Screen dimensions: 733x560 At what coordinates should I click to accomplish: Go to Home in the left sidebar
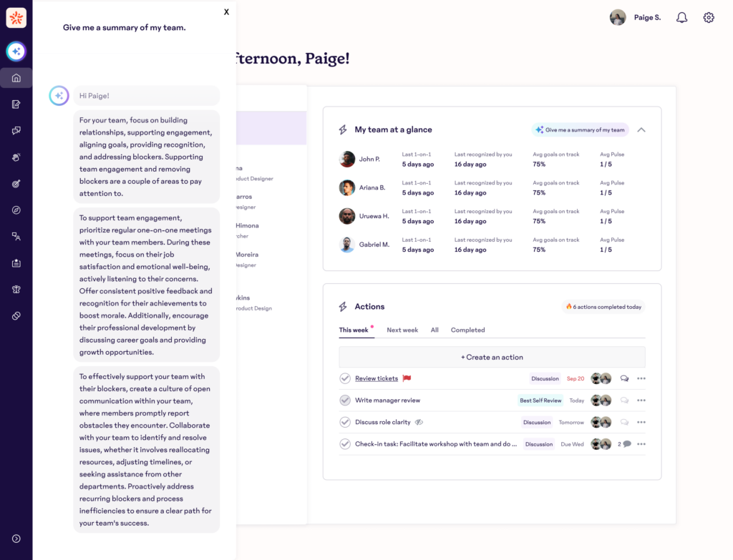[x=16, y=78]
